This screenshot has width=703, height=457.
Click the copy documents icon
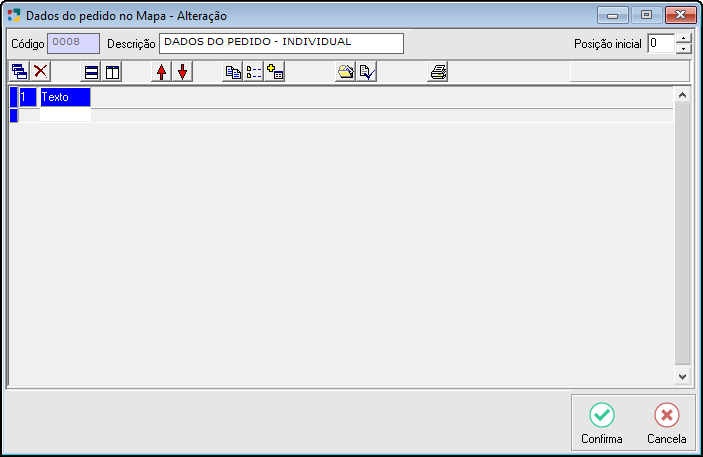point(233,72)
